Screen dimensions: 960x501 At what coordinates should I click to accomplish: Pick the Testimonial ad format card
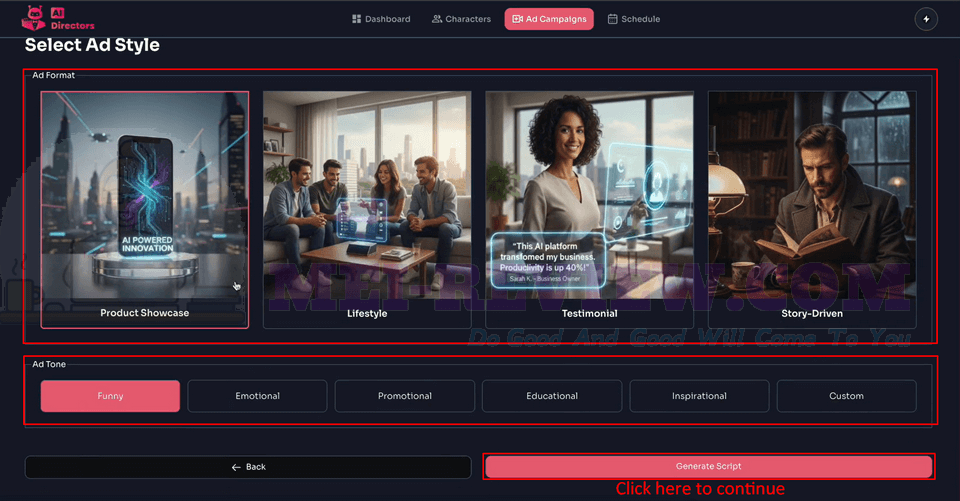(590, 210)
